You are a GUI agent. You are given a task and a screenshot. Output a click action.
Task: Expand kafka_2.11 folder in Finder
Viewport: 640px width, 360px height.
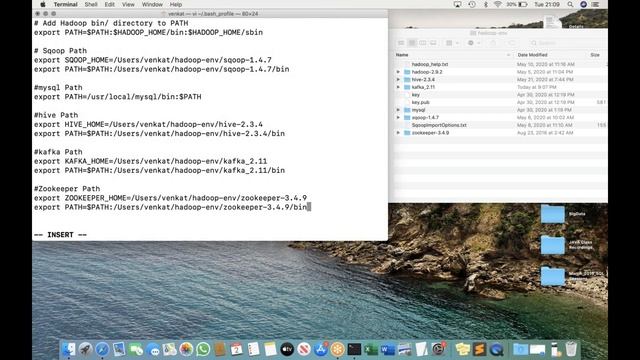[398, 87]
